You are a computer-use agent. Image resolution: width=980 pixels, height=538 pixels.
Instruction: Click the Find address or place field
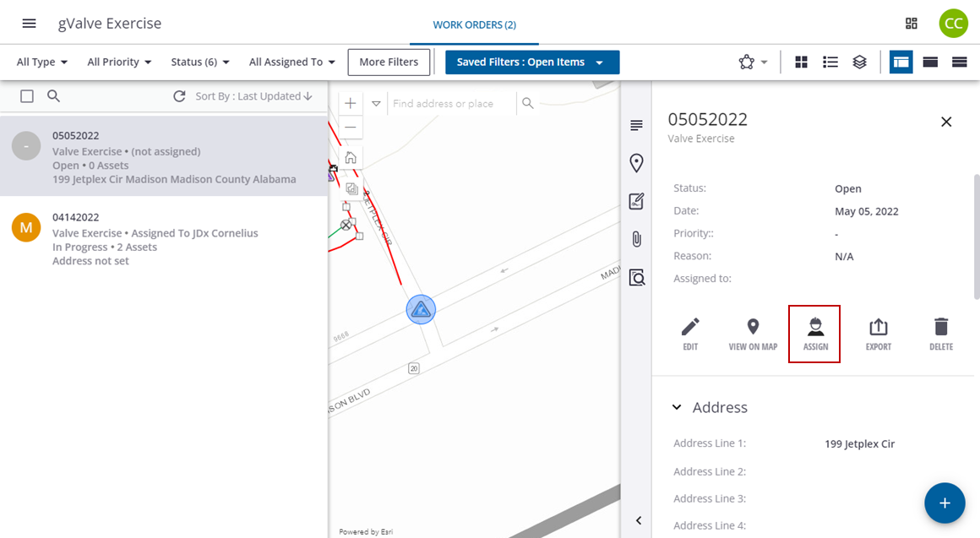[452, 103]
